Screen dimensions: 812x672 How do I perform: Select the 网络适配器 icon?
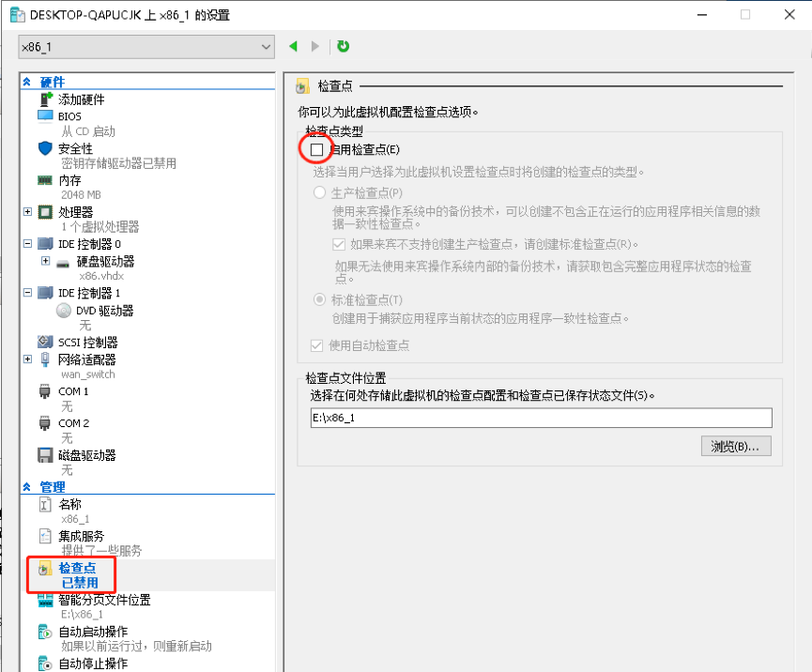tap(46, 359)
